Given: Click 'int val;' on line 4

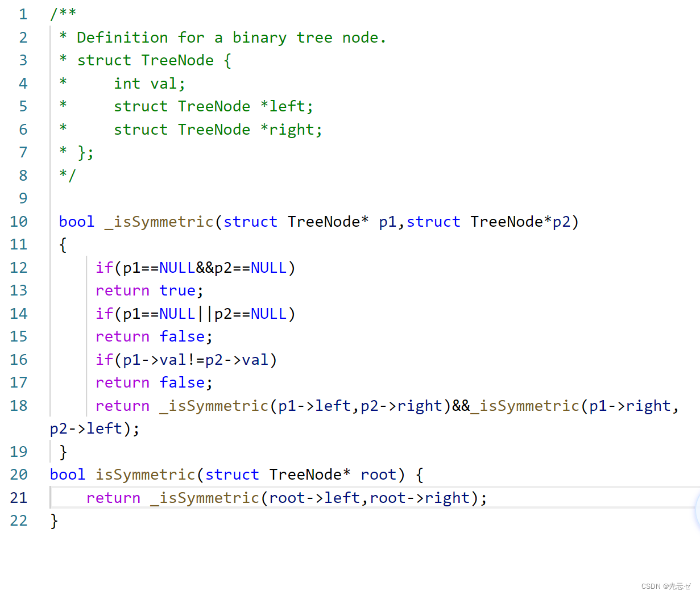Looking at the screenshot, I should coord(150,84).
